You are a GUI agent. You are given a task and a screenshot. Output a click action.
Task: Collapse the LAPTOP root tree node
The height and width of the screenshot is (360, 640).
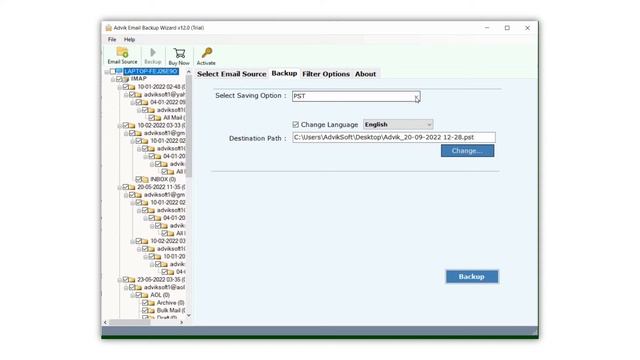pos(107,72)
